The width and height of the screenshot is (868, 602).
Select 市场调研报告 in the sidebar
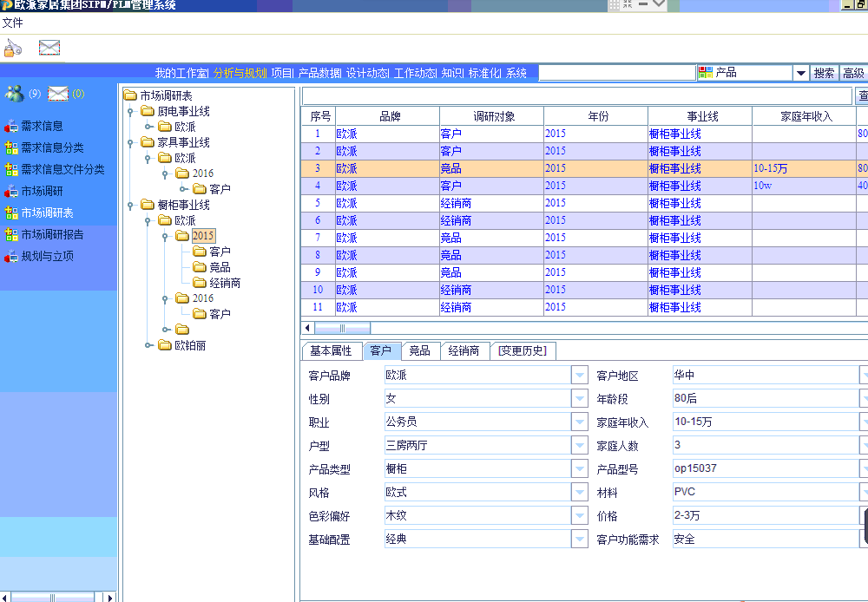(x=52, y=235)
